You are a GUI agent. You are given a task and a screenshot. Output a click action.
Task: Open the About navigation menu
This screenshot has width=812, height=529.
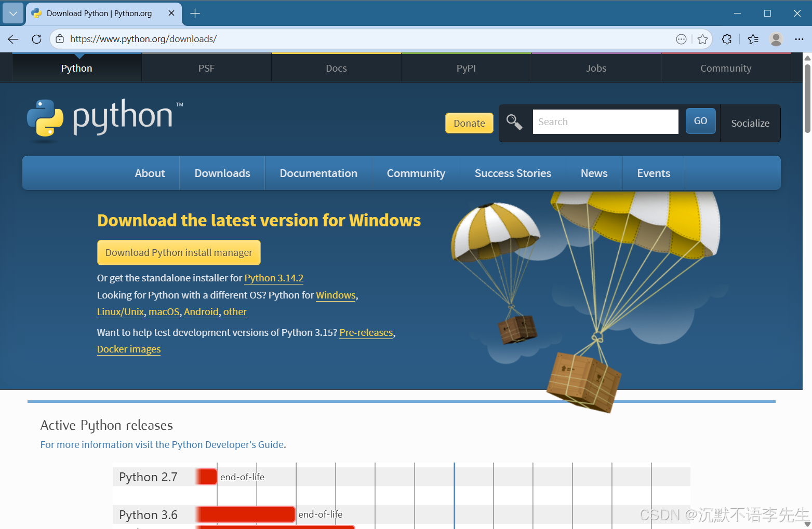pos(150,173)
